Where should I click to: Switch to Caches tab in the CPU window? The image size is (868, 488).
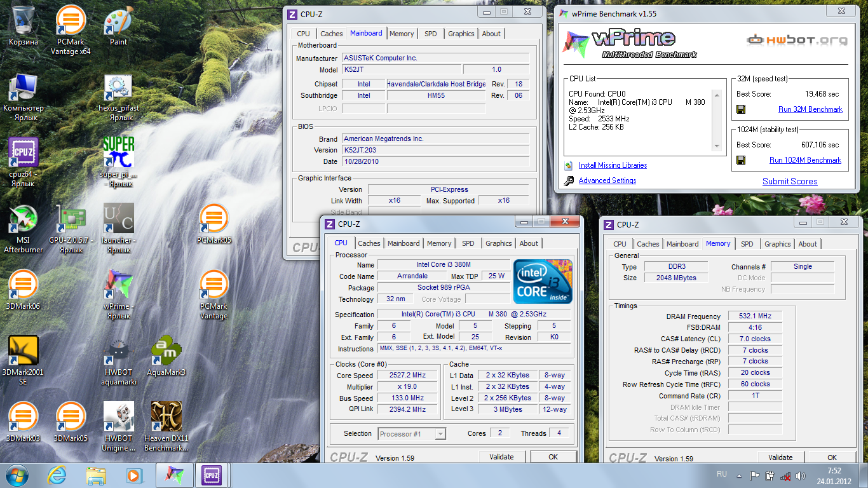click(x=369, y=243)
